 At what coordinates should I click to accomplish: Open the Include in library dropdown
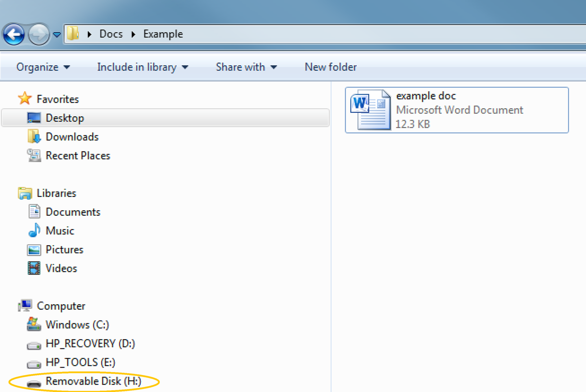coord(142,67)
